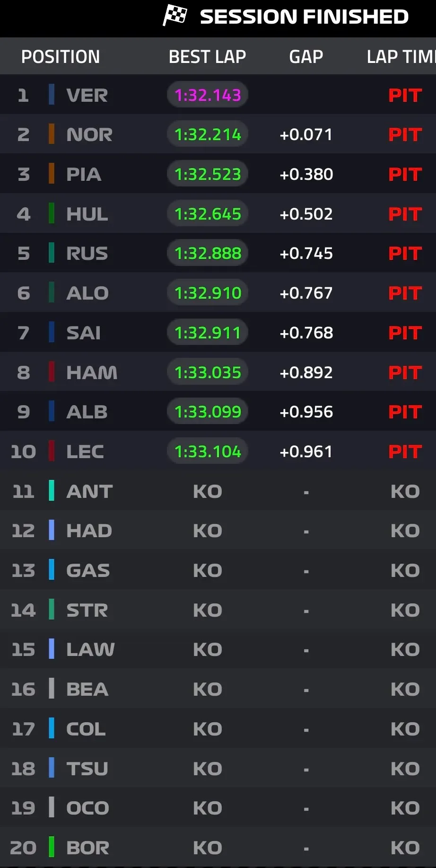This screenshot has height=868, width=436.
Task: Click Verstappen's purple 1:32.143 best lap
Action: 208,95
